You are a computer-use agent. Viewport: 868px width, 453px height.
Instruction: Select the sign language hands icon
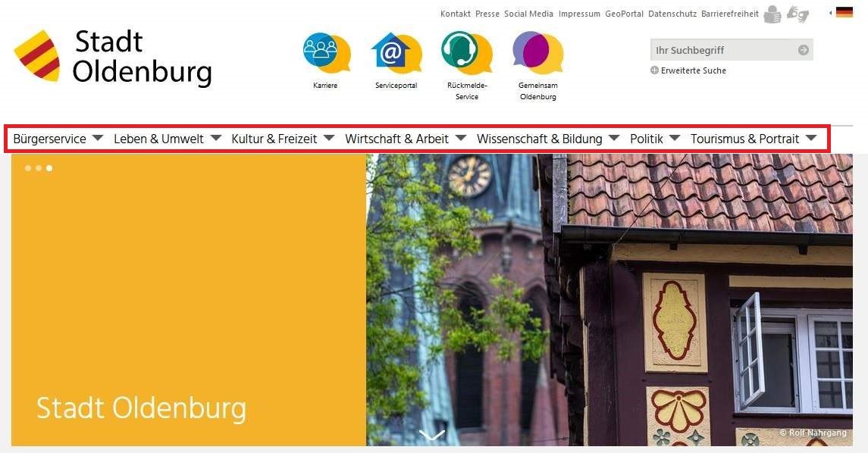coord(797,14)
